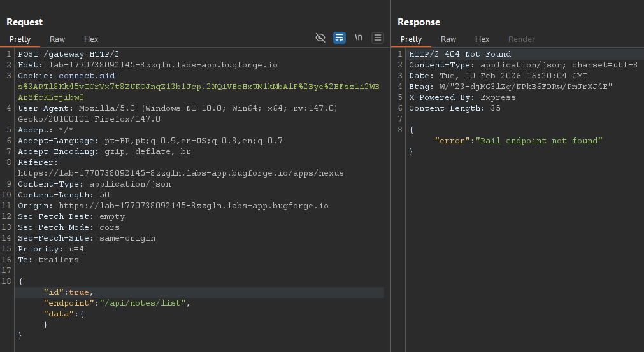The image size is (644, 352).
Task: Click the User-Agent header line
Action: (178, 114)
